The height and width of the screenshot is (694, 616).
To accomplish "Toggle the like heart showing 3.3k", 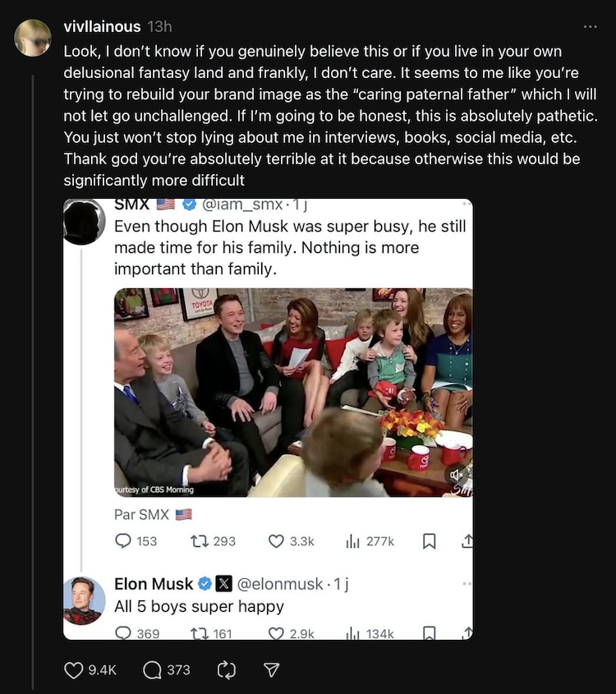I will coord(277,540).
